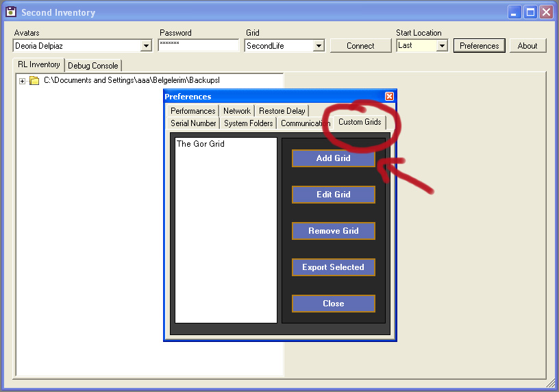Viewport: 559px width, 392px height.
Task: Click the Connect button
Action: tap(360, 46)
